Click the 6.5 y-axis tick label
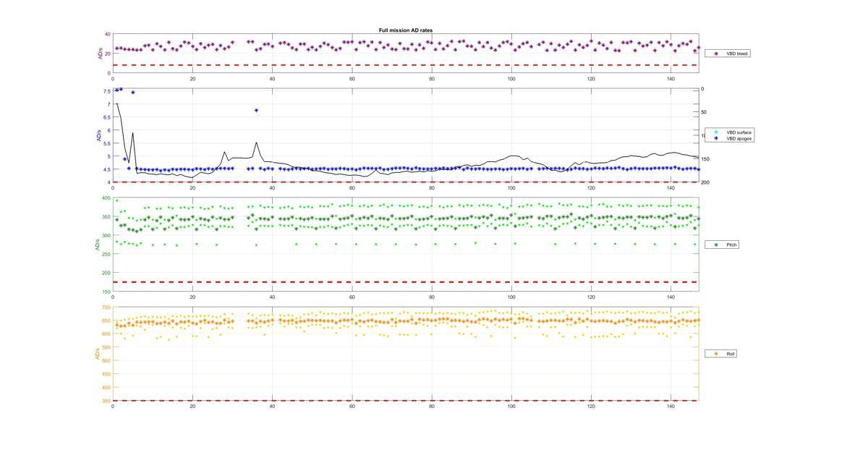The image size is (868, 450). (x=106, y=117)
